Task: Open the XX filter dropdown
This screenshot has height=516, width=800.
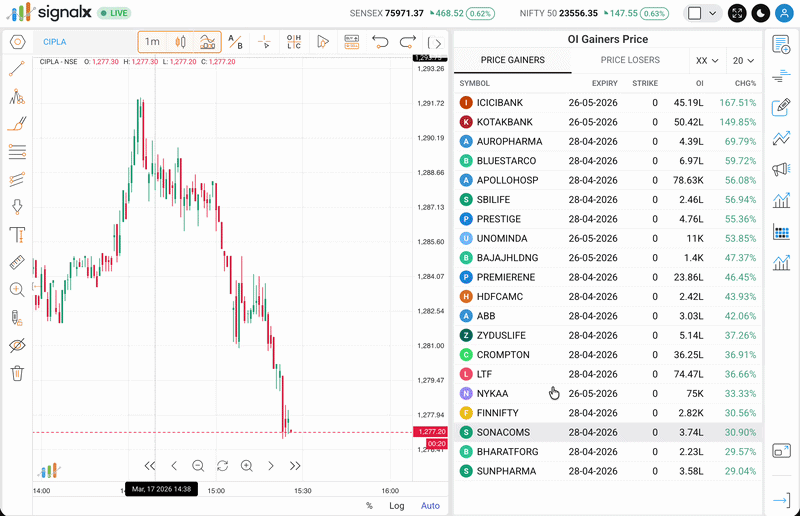Action: [707, 61]
